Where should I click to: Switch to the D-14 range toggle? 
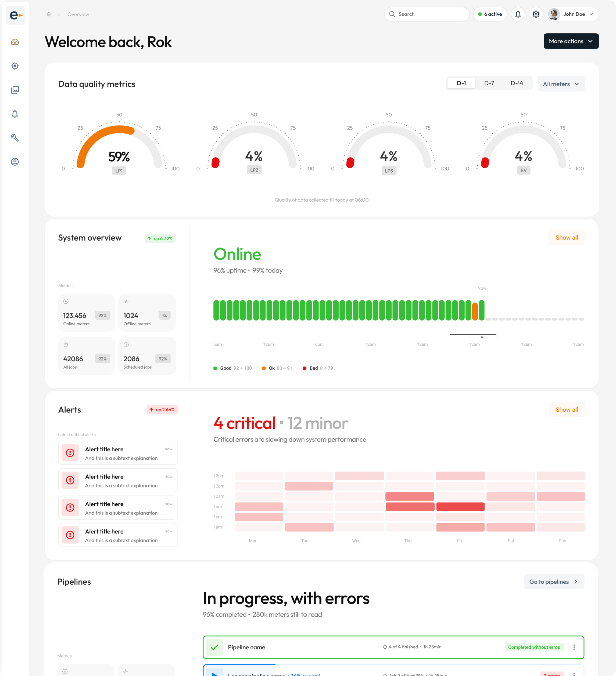click(517, 83)
